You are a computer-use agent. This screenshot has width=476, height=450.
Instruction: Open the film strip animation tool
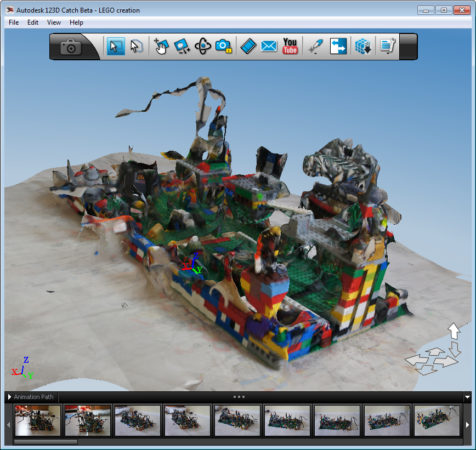coord(248,47)
